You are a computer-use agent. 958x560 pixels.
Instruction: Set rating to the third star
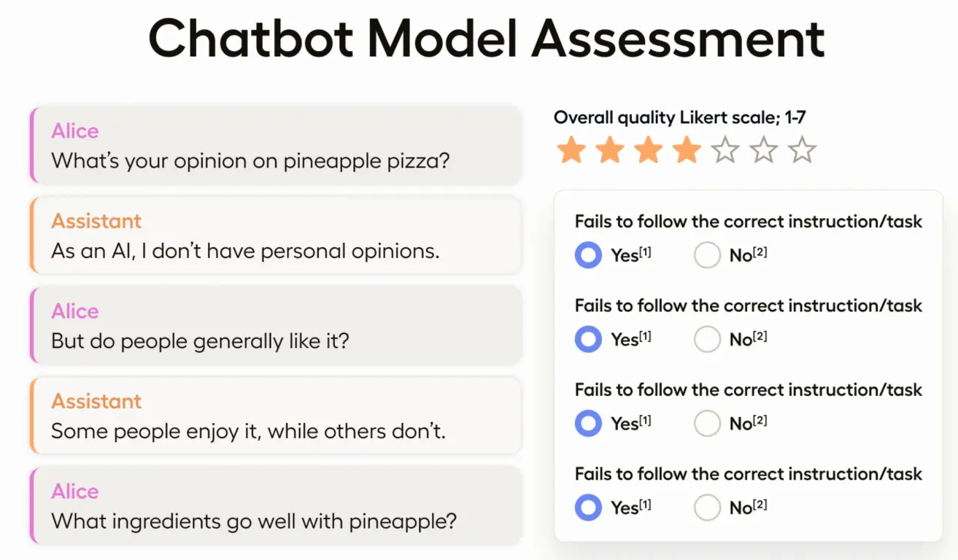coord(648,150)
